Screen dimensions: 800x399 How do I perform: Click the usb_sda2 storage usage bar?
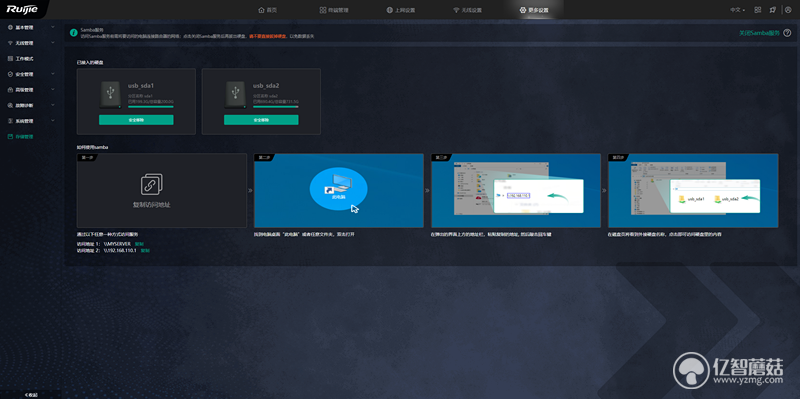(276, 107)
